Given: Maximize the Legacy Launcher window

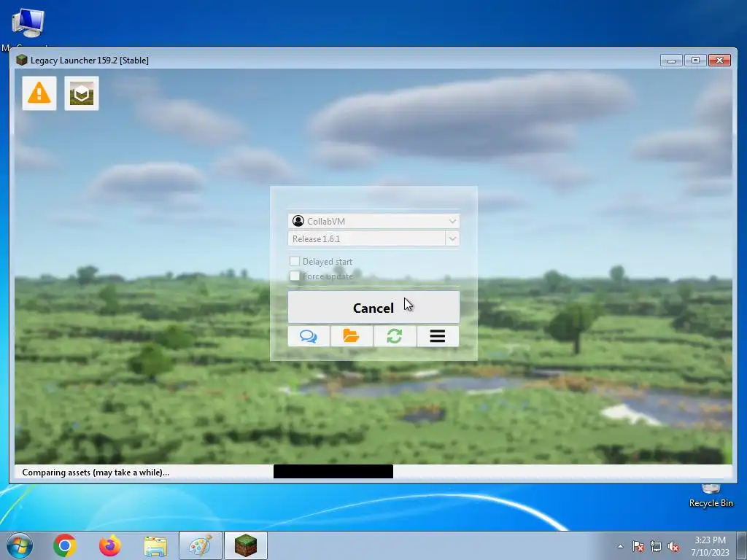Looking at the screenshot, I should [x=695, y=60].
